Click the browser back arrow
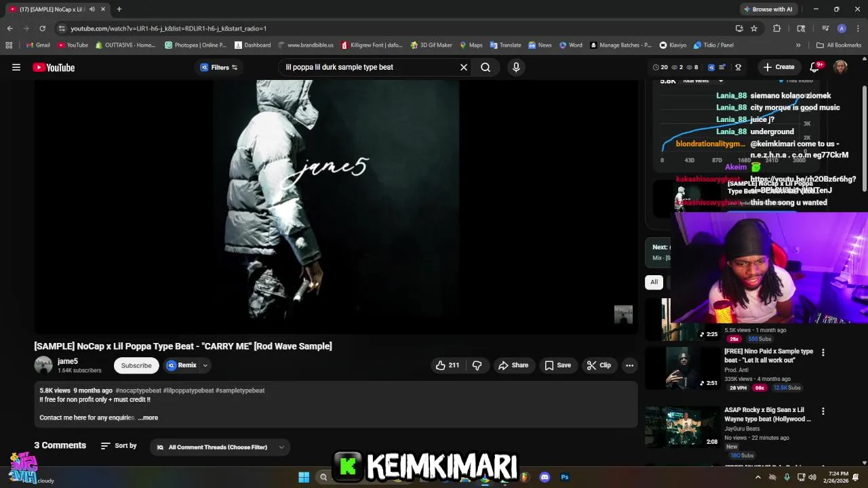868x488 pixels. [x=9, y=28]
